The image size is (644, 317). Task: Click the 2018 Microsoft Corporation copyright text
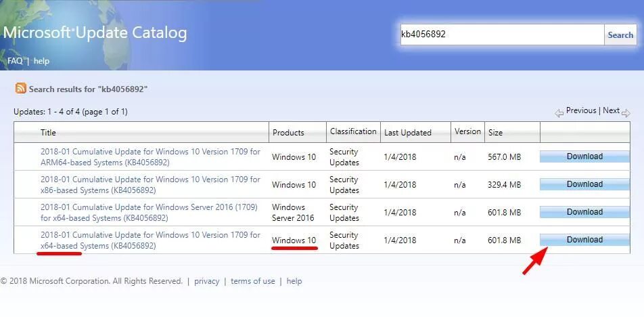(91, 281)
